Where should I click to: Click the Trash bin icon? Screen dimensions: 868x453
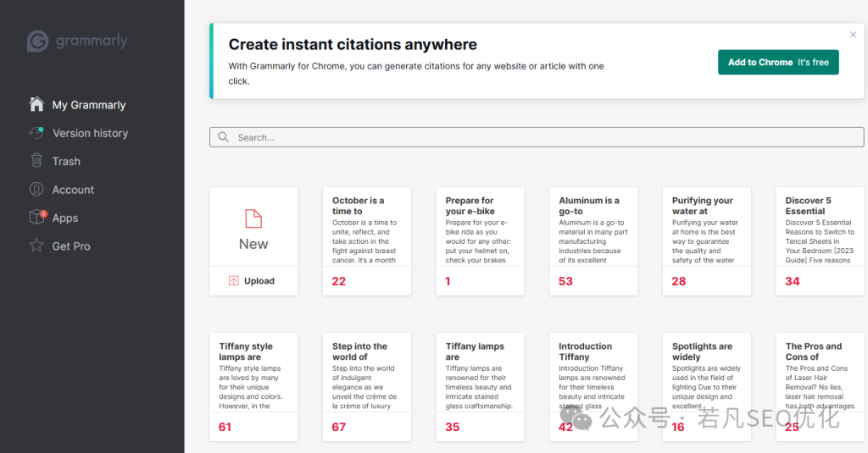[36, 160]
